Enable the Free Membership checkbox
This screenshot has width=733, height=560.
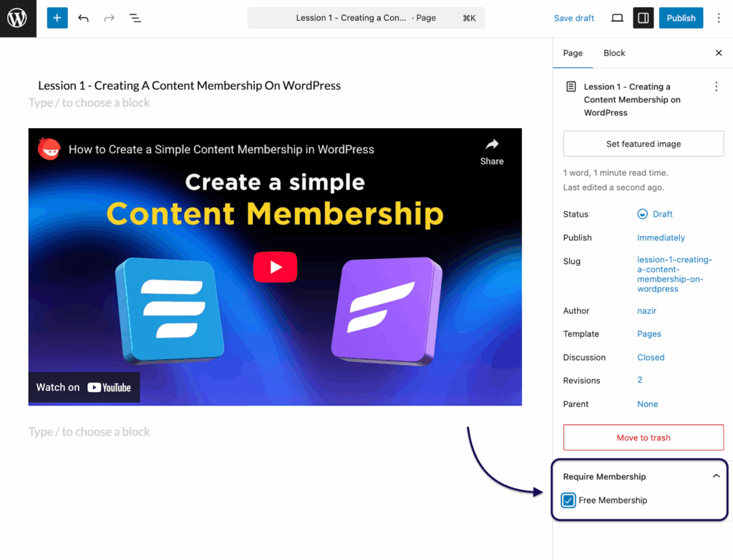(x=568, y=500)
